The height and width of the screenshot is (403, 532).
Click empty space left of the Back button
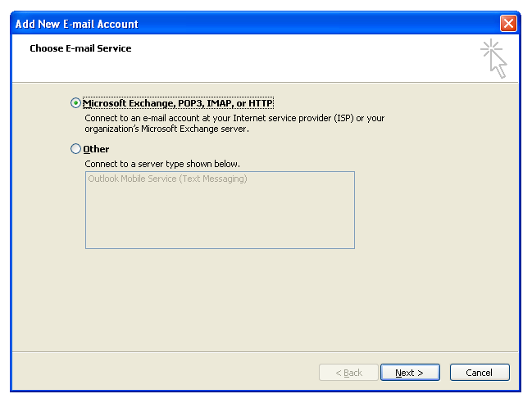tap(164, 373)
